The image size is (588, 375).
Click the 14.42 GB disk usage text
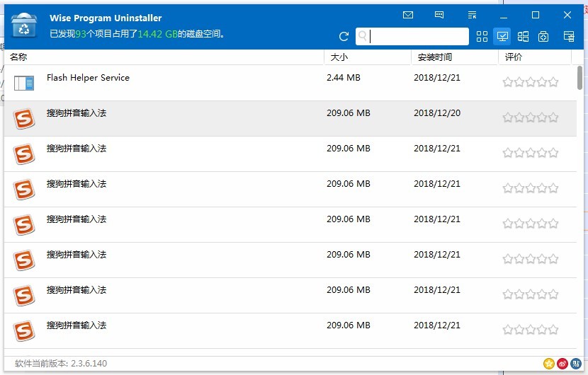click(157, 34)
